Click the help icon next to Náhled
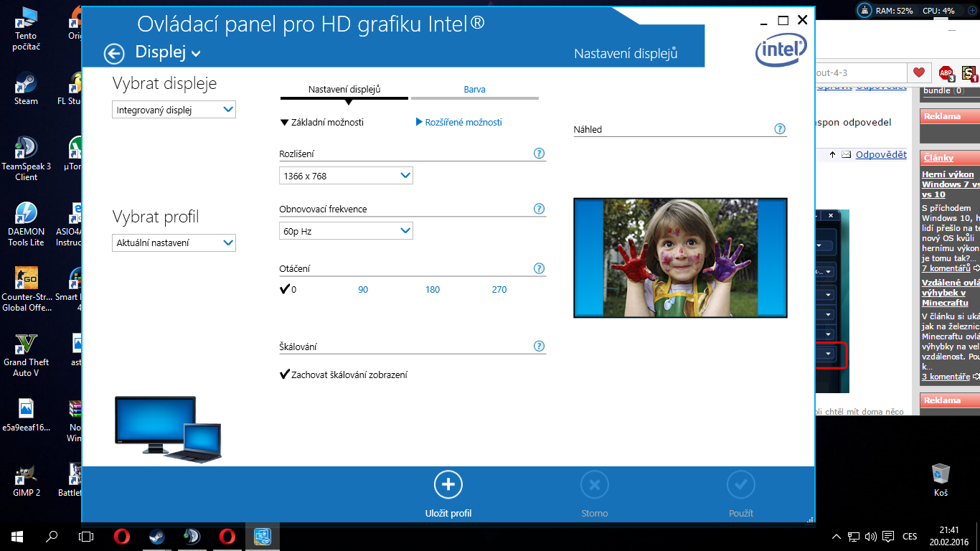Screen dimensions: 980x551 pyautogui.click(x=780, y=129)
